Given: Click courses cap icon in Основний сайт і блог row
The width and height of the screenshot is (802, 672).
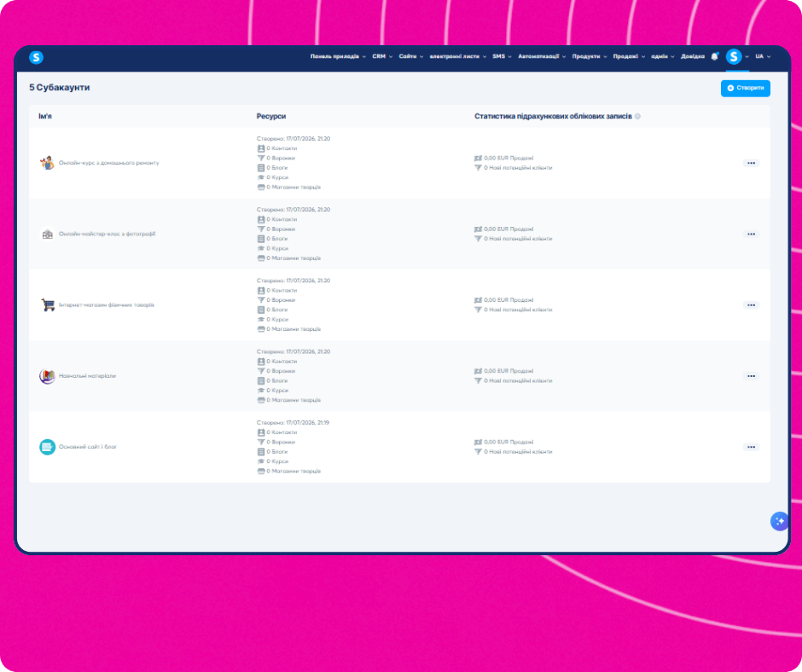Looking at the screenshot, I should click(261, 461).
